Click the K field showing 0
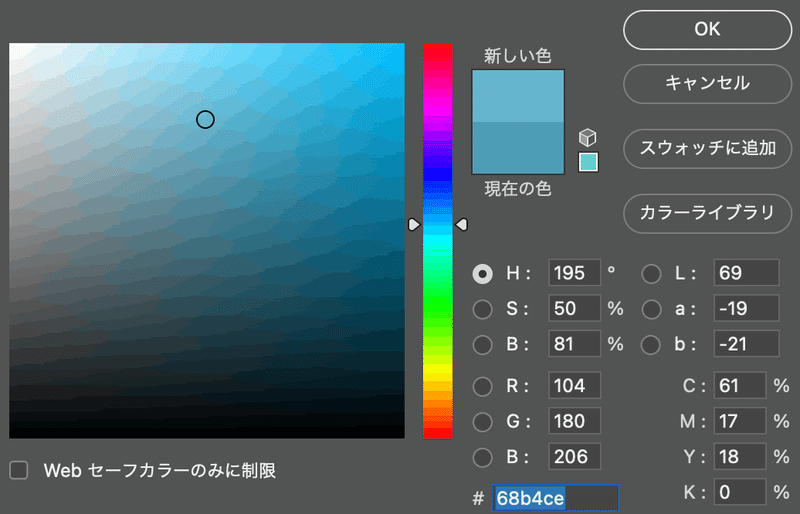This screenshot has height=514, width=800. (740, 492)
